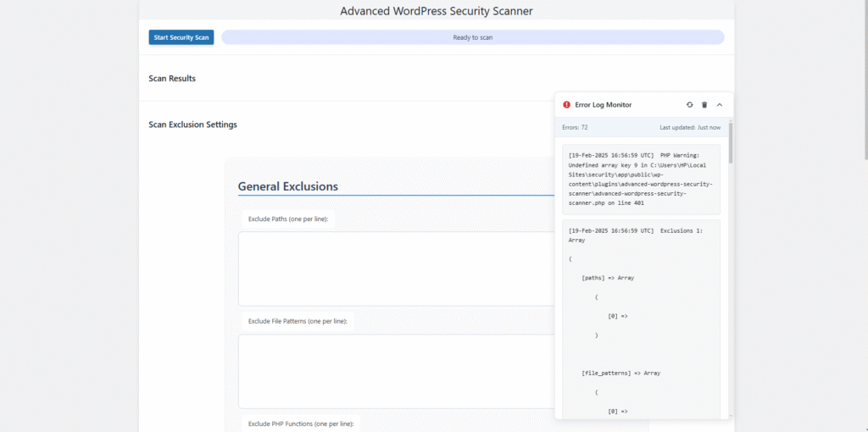This screenshot has width=868, height=432.
Task: Click the Exclude File Patterns label
Action: (298, 321)
